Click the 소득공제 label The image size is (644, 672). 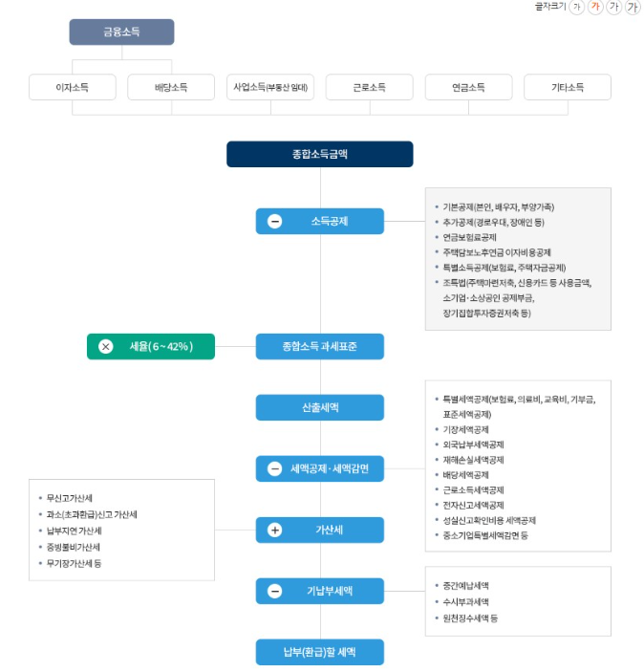pyautogui.click(x=330, y=221)
